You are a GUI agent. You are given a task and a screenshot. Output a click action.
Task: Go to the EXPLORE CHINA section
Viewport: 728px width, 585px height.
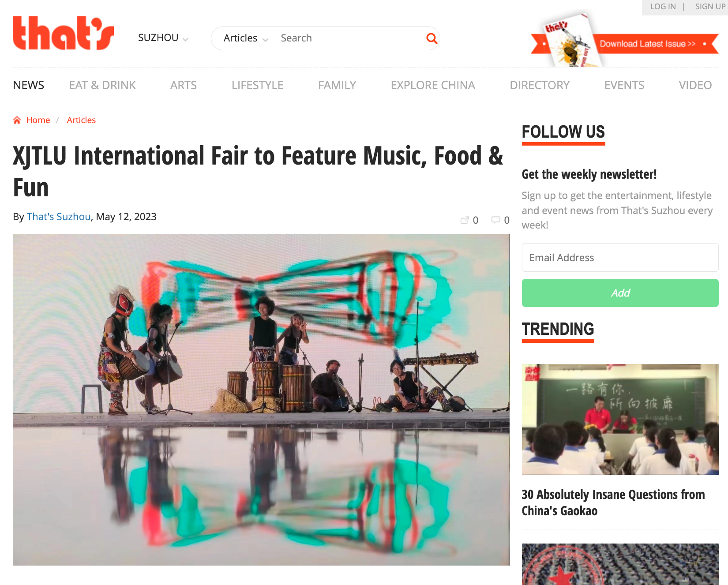[x=433, y=85]
